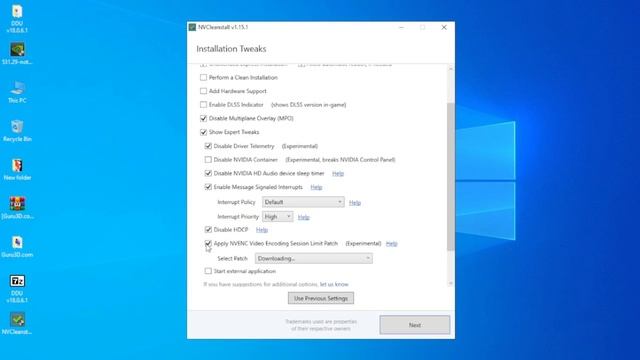The height and width of the screenshot is (360, 640).
Task: Open the [Guru3D.co... archive desktop icon
Action: [17, 208]
